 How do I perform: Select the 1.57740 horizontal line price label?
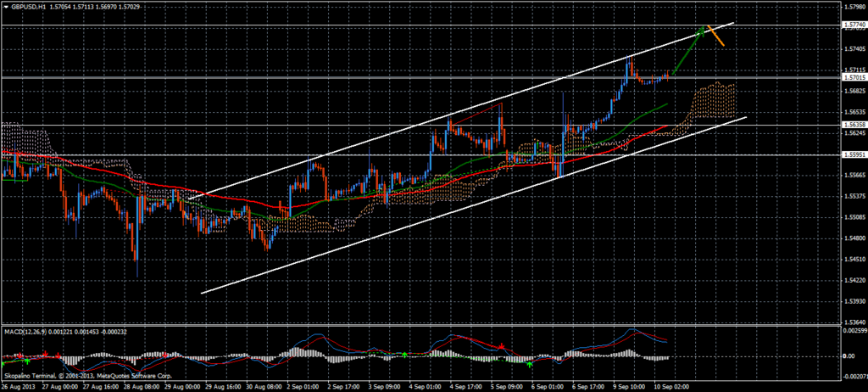coord(853,25)
